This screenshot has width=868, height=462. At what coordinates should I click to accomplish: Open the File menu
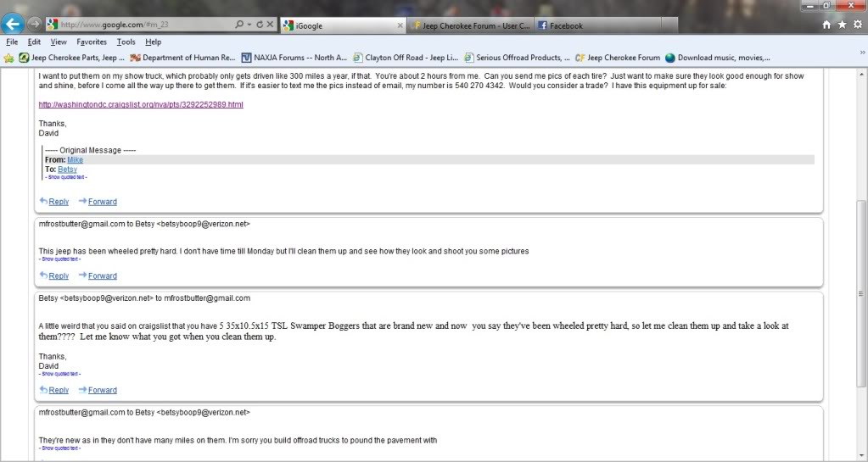click(12, 42)
